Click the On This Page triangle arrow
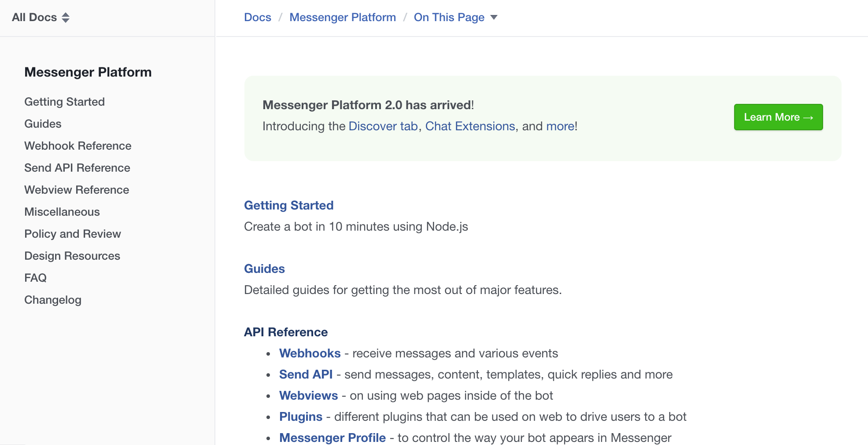This screenshot has width=868, height=445. point(494,18)
